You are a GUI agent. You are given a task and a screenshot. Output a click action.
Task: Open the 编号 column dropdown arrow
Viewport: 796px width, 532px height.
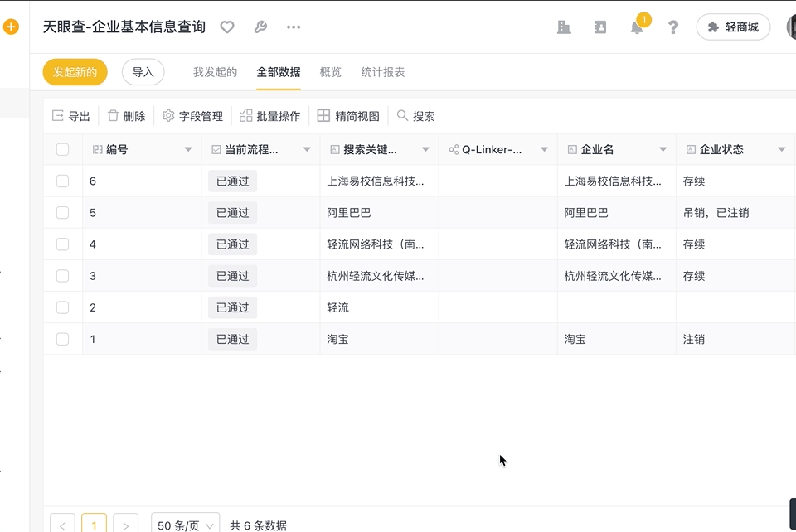[188, 150]
